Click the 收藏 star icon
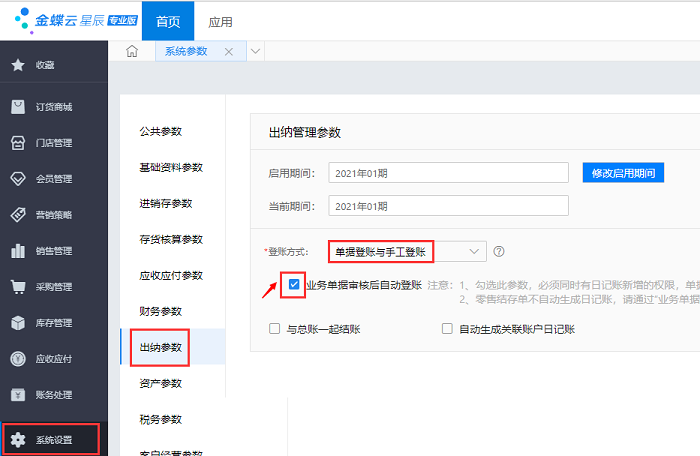This screenshot has height=456, width=700. coord(18,65)
